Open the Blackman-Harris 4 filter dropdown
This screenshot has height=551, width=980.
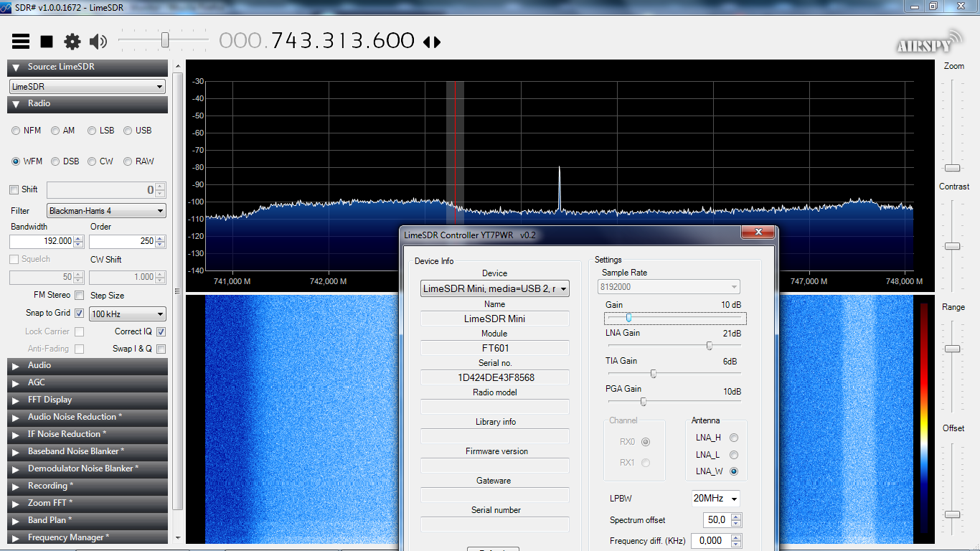[106, 211]
